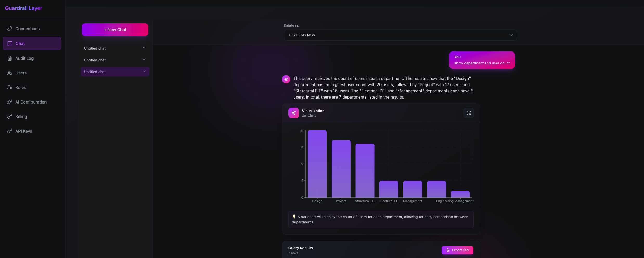Screen dimensions: 644x258
Task: Click the 'Bar Chart' subtitle
Action: click(309, 115)
